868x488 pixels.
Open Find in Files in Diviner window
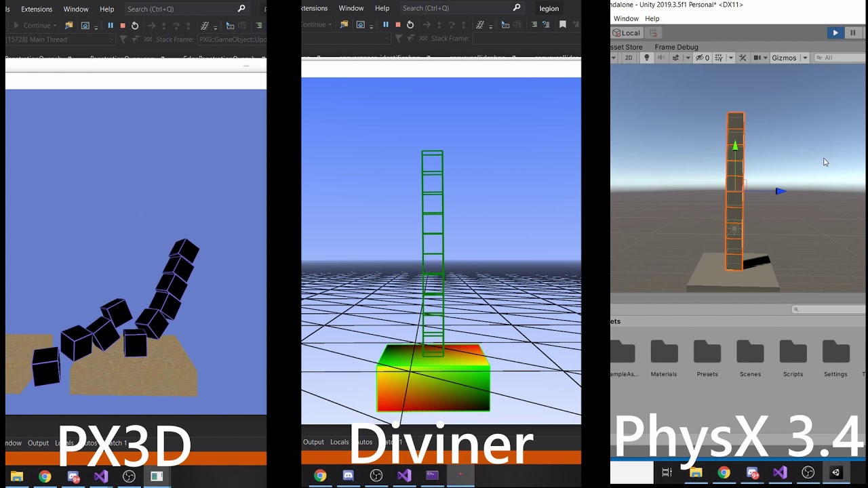[344, 24]
